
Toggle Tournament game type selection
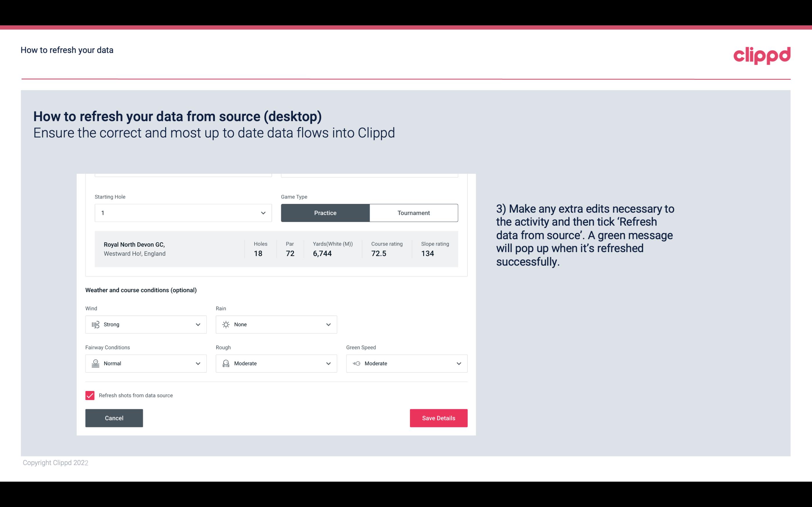(x=413, y=213)
